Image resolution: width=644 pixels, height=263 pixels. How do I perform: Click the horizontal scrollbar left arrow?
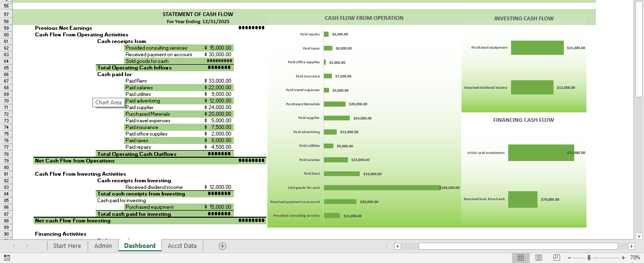click(x=397, y=246)
